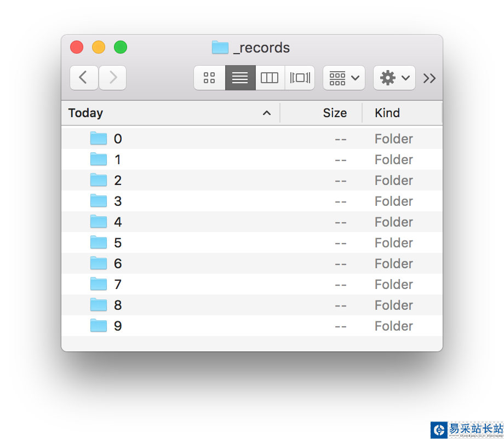Click the folder name 2
504x439 pixels.
tap(118, 181)
